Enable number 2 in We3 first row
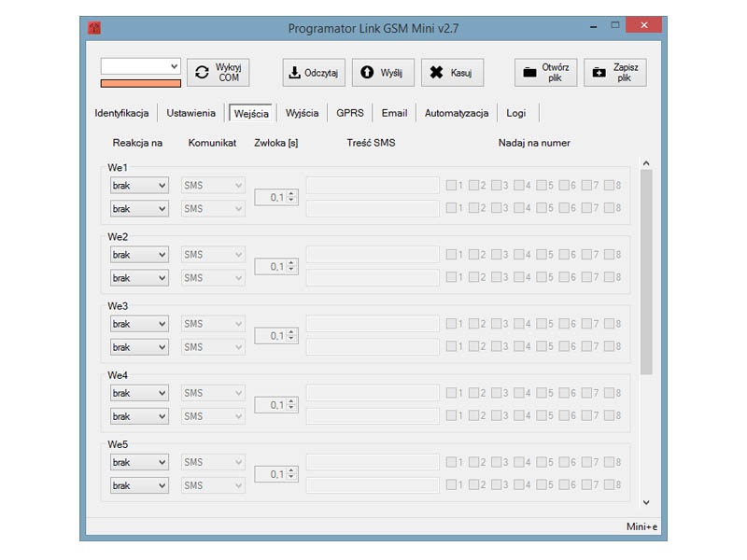Screen dimensions: 747x560 (x=473, y=324)
